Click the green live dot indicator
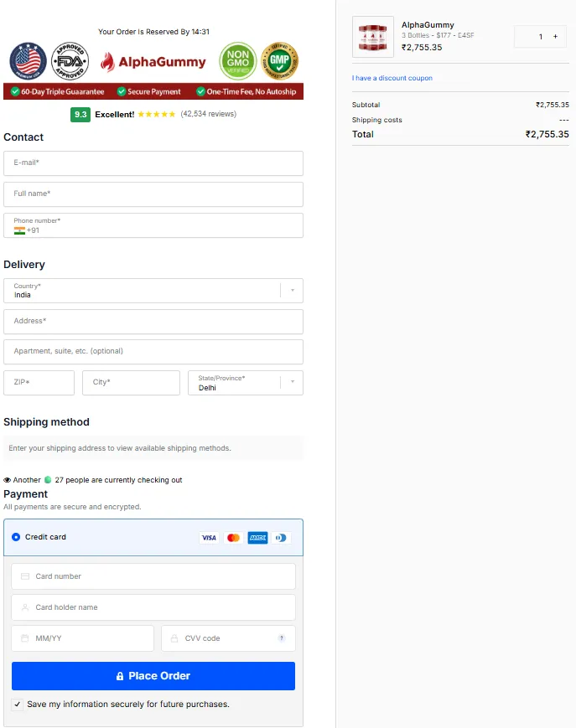 48,479
